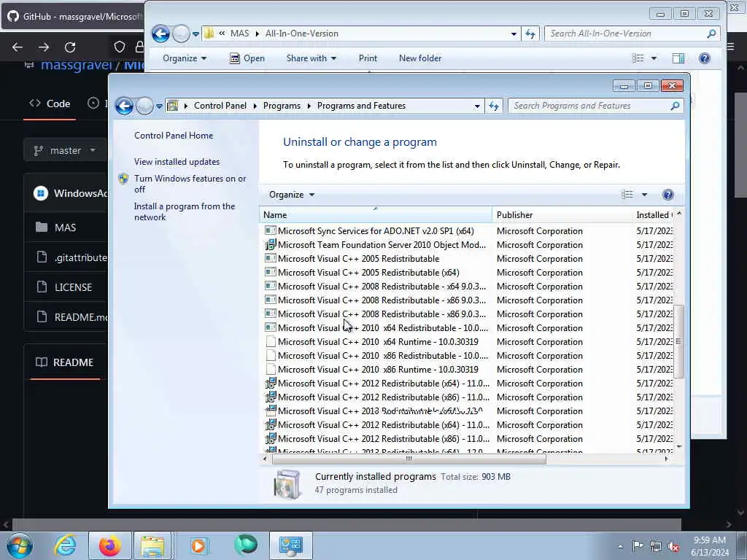Image resolution: width=747 pixels, height=560 pixels.
Task: Select Microsoft Sync Services for ADO.NET v2.0 SP1
Action: (376, 231)
